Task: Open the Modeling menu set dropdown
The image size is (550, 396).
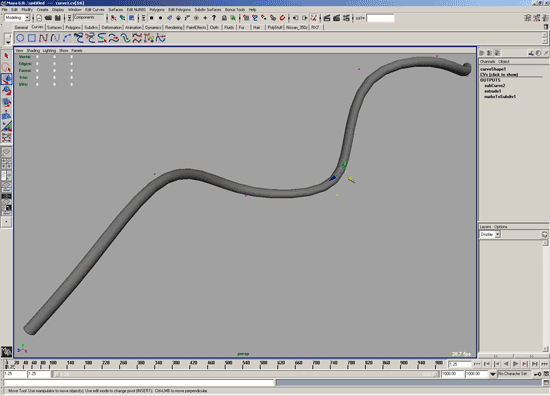Action: 27,17
